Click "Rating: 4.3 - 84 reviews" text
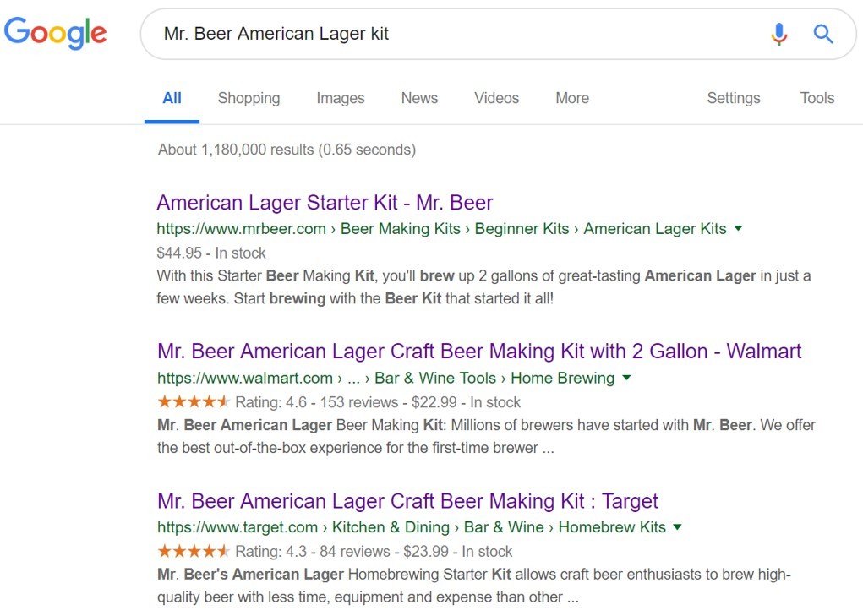This screenshot has height=616, width=863. [x=313, y=551]
